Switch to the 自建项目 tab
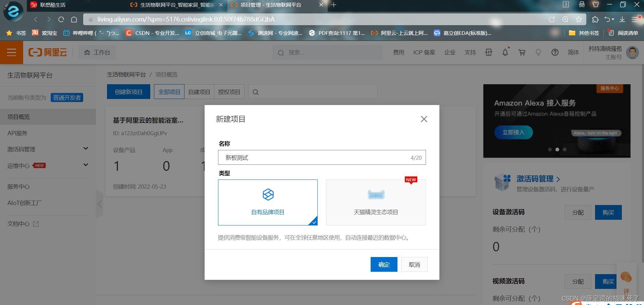Screen dimensions: 644x305 199,91
